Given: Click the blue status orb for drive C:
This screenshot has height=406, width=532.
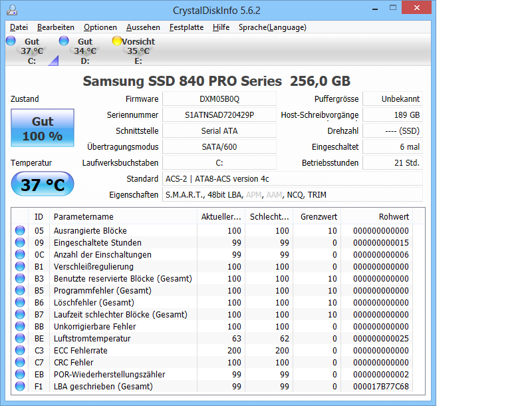Looking at the screenshot, I should [x=11, y=41].
